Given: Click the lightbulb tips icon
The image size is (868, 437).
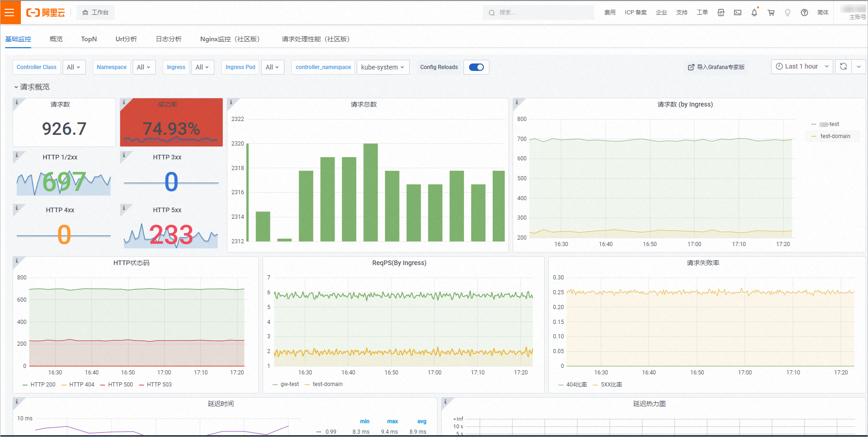Looking at the screenshot, I should tap(788, 13).
